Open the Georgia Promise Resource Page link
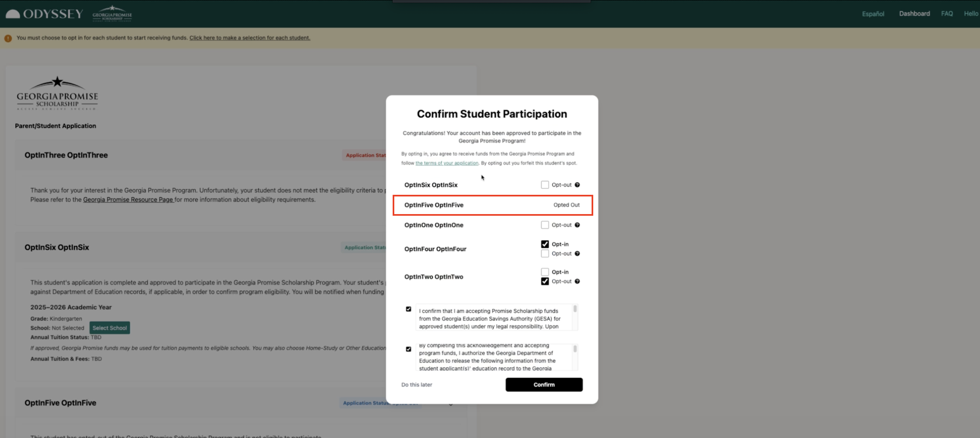 (128, 200)
